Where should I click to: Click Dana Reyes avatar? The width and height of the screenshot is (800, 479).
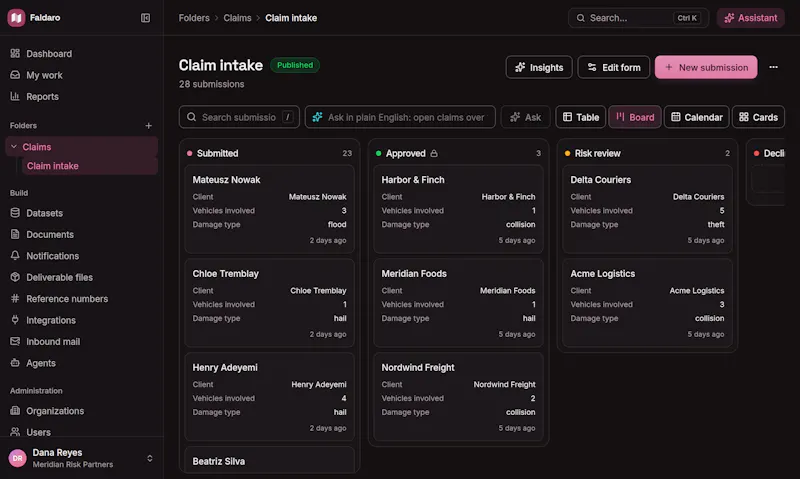pos(17,458)
